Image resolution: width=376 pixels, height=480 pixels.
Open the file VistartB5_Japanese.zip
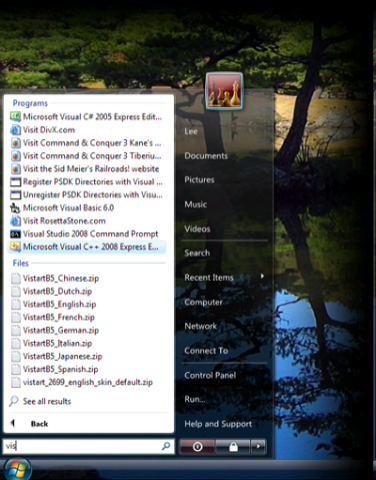click(x=62, y=356)
